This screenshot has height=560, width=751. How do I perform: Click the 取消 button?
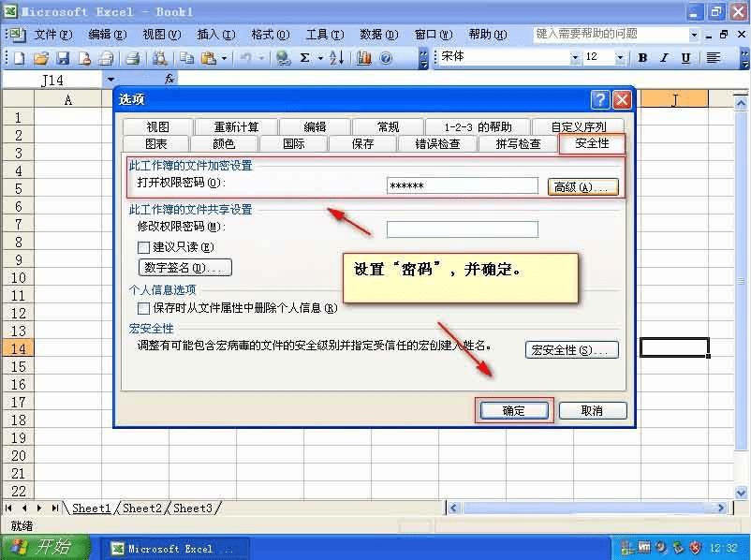point(592,410)
